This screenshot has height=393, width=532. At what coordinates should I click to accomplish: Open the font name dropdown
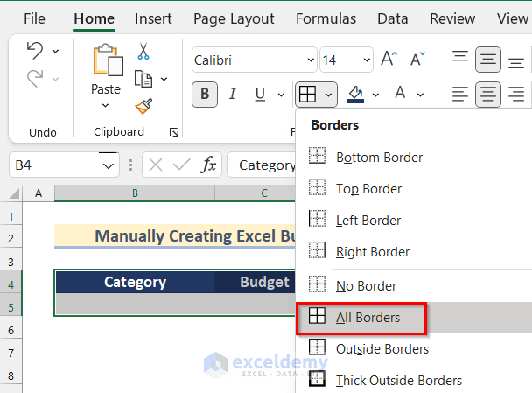311,60
